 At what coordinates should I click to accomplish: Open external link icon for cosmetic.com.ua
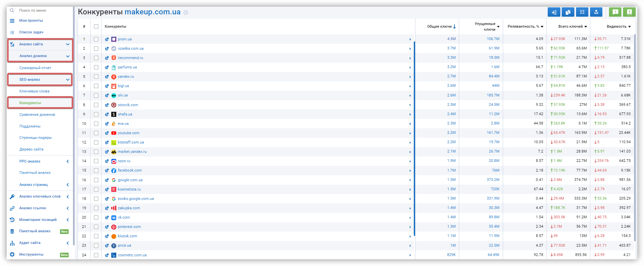coord(107,255)
